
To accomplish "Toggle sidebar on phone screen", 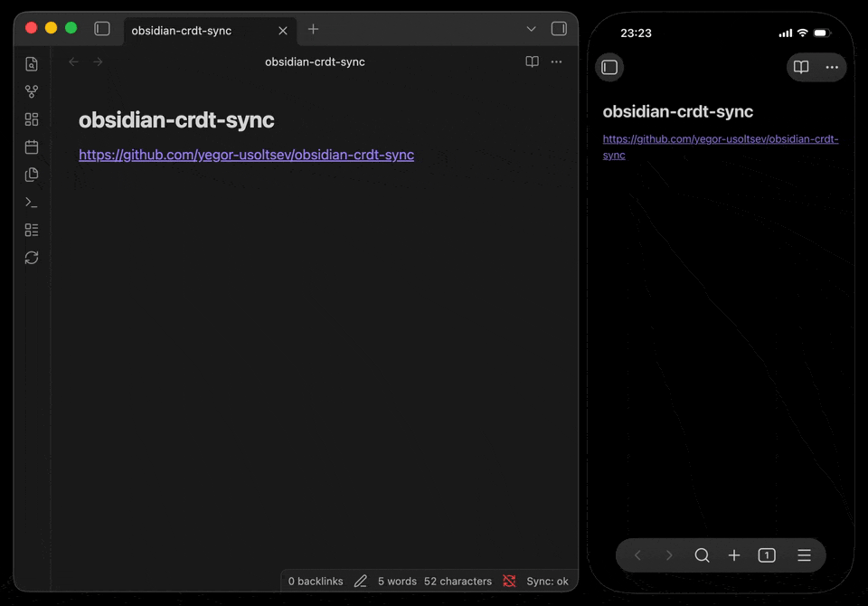I will [x=609, y=67].
